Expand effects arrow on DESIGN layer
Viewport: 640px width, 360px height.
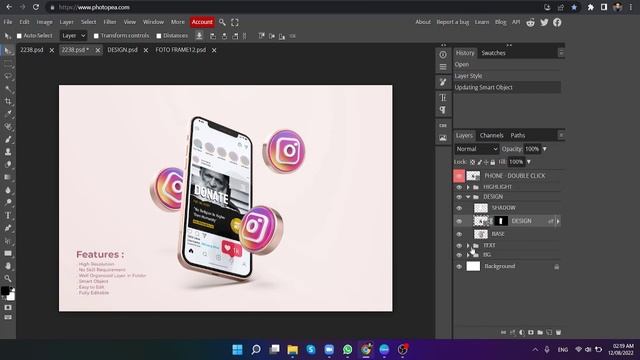point(558,221)
